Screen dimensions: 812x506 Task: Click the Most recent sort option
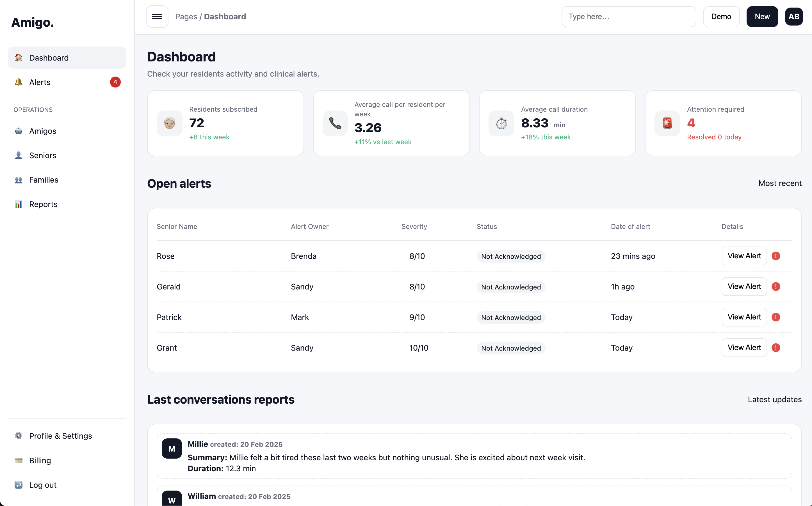(779, 183)
